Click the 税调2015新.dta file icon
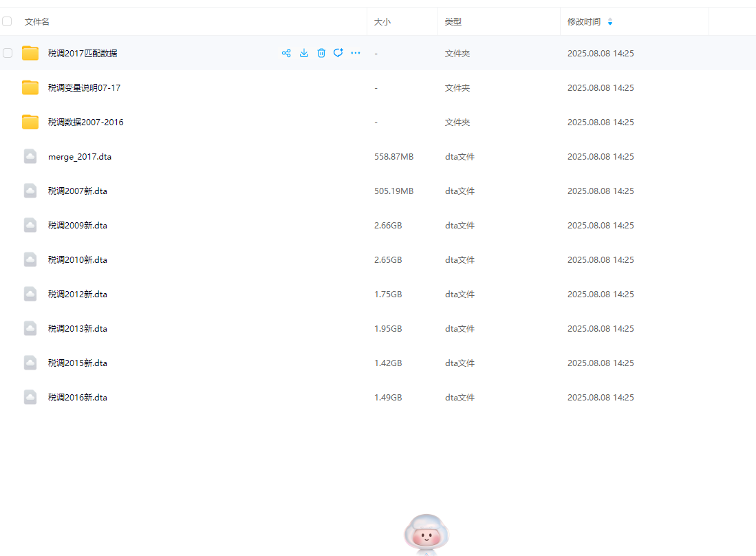 click(x=30, y=363)
